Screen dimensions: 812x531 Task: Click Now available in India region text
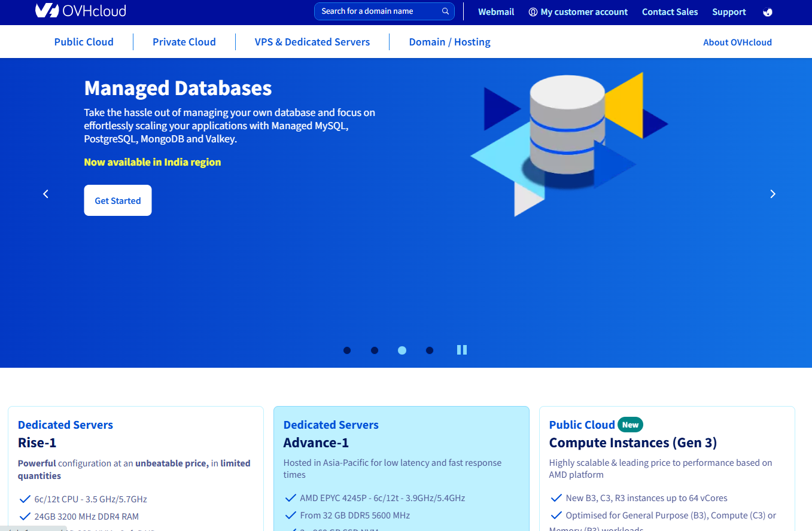[x=153, y=162]
